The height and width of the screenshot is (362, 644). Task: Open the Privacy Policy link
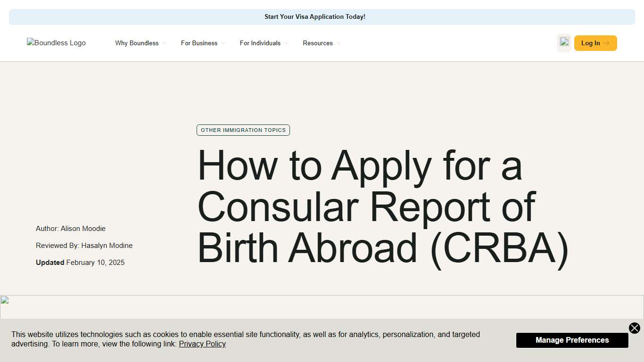pos(202,344)
